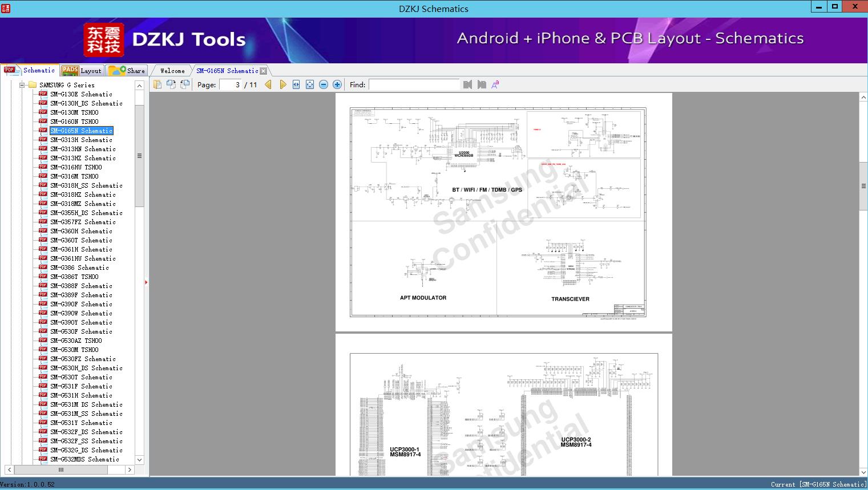868x490 pixels.
Task: Open SM-G532MDS Schematic
Action: [x=84, y=459]
